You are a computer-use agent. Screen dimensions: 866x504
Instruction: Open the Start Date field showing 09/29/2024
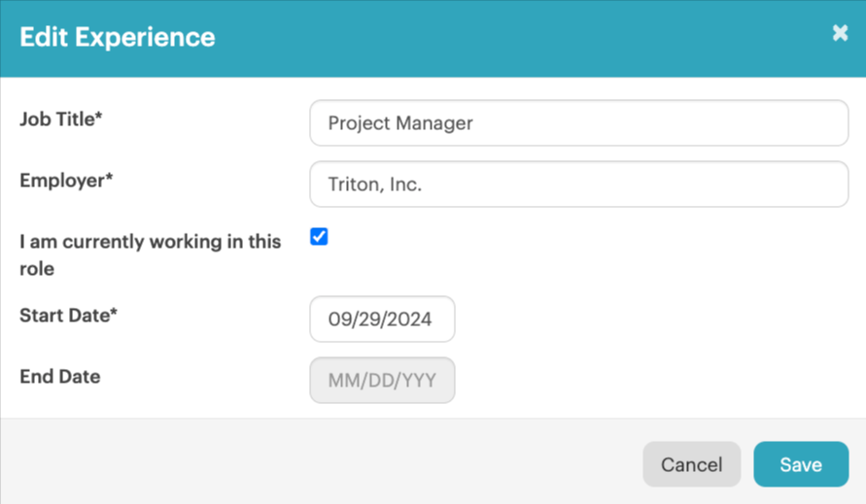click(382, 319)
